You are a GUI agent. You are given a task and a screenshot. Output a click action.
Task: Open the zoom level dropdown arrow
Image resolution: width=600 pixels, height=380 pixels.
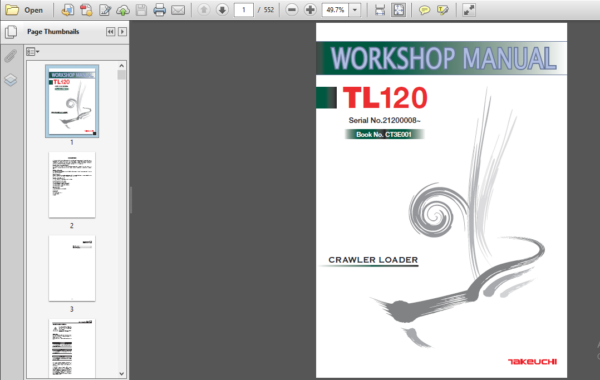pos(355,10)
